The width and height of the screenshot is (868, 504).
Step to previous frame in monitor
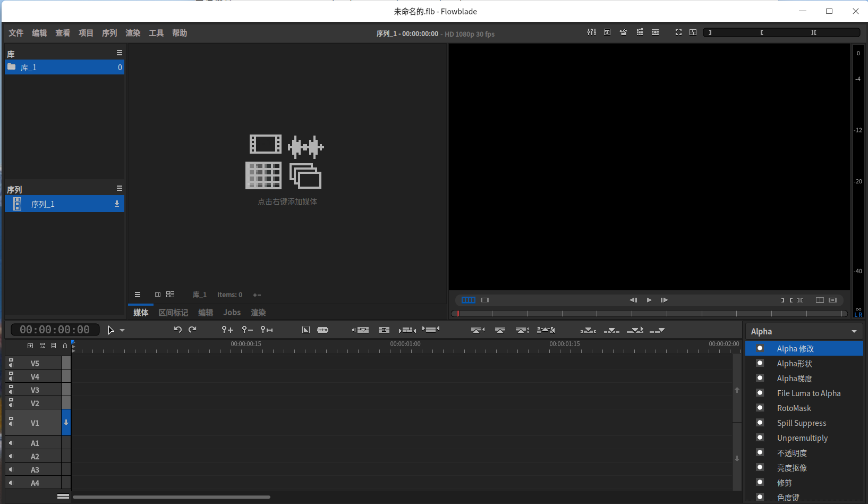[633, 300]
